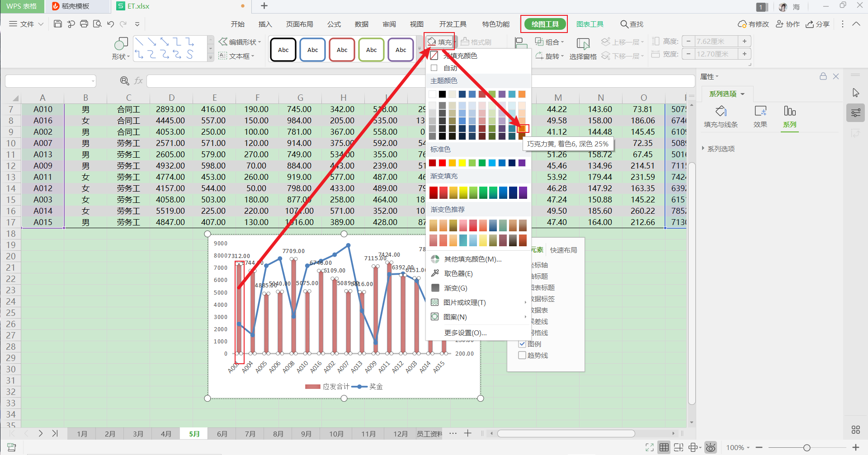Viewport: 868px width, 455px height.
Task: Insert a 文本框 text box
Action: coord(236,56)
